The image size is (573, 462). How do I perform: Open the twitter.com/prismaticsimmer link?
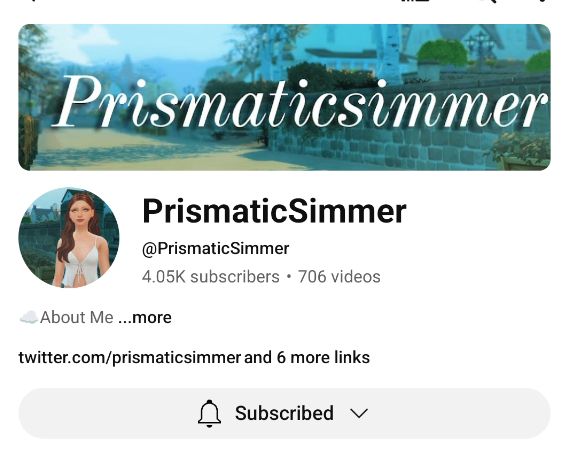[x=130, y=357]
